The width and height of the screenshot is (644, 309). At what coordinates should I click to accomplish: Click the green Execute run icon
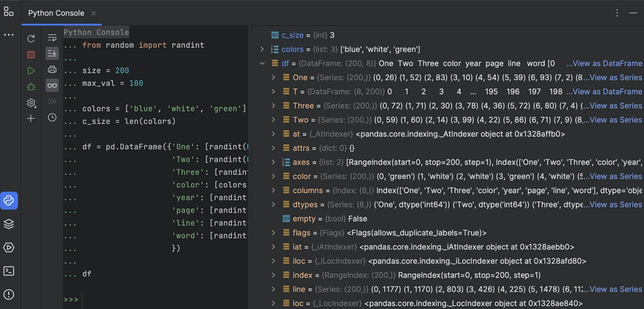pos(31,71)
